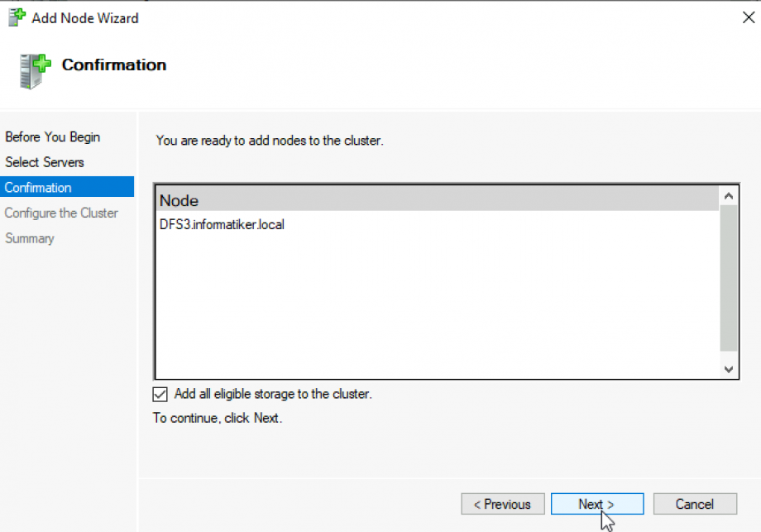761x532 pixels.
Task: Click the Confirmation heading server icon
Action: click(x=31, y=70)
